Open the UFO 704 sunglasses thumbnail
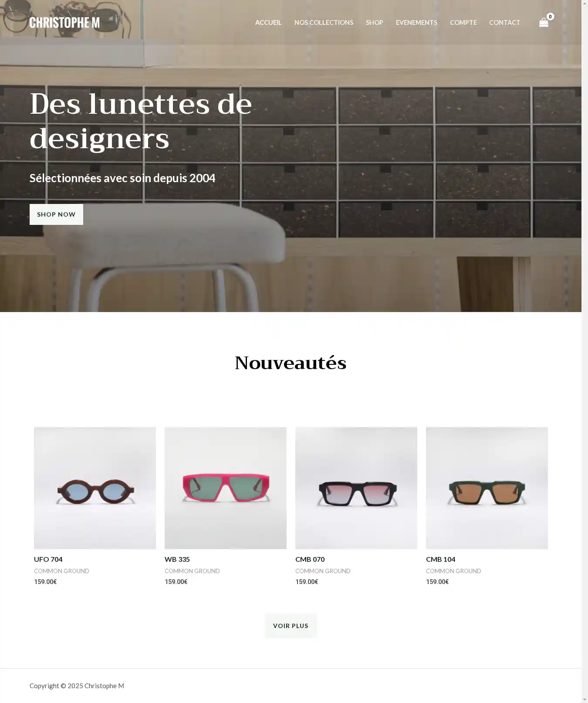This screenshot has height=703, width=588. pyautogui.click(x=95, y=488)
